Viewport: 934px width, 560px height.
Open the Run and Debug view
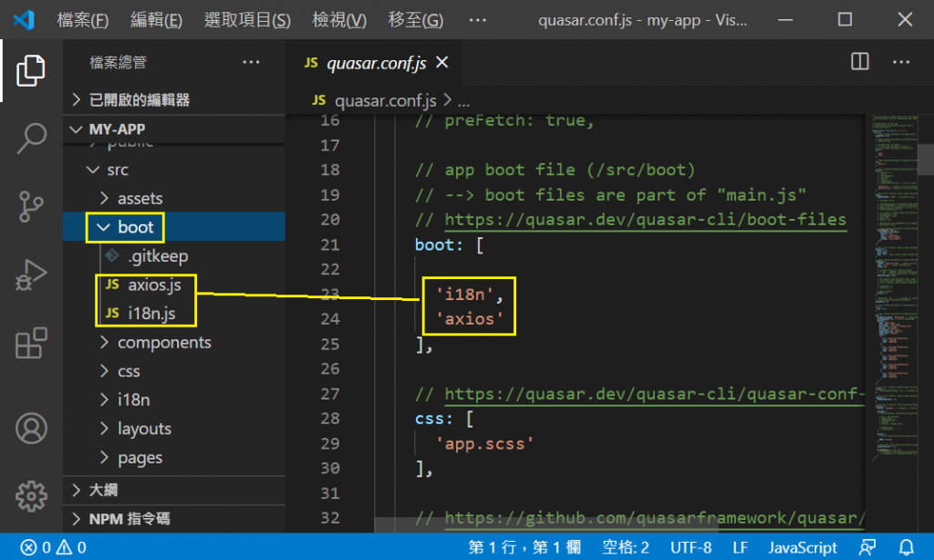coord(30,275)
